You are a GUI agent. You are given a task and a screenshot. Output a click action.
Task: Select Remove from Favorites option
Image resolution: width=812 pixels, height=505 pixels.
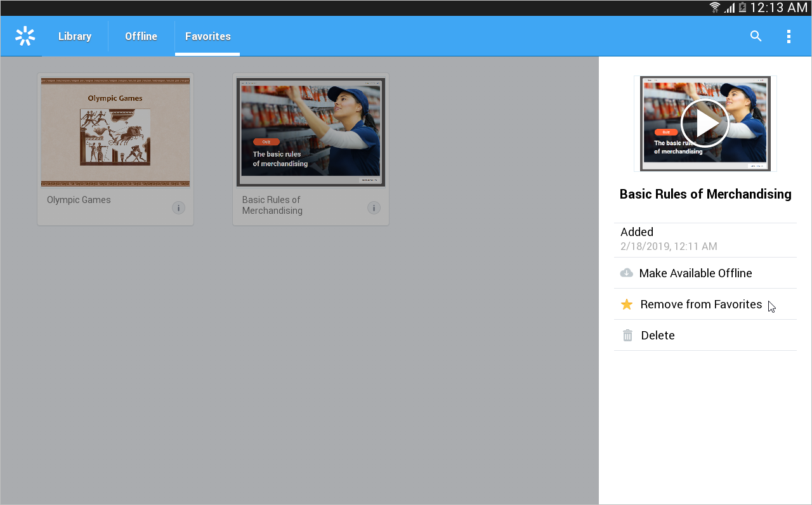701,305
